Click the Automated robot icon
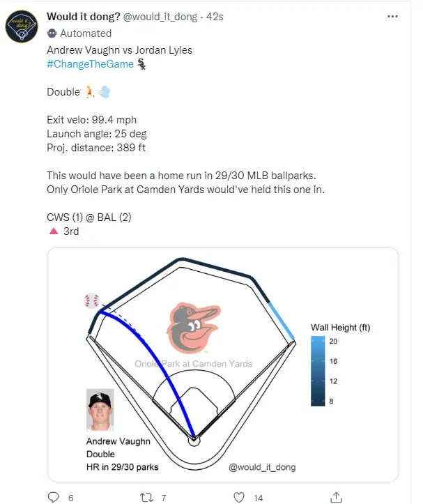 pyautogui.click(x=52, y=33)
